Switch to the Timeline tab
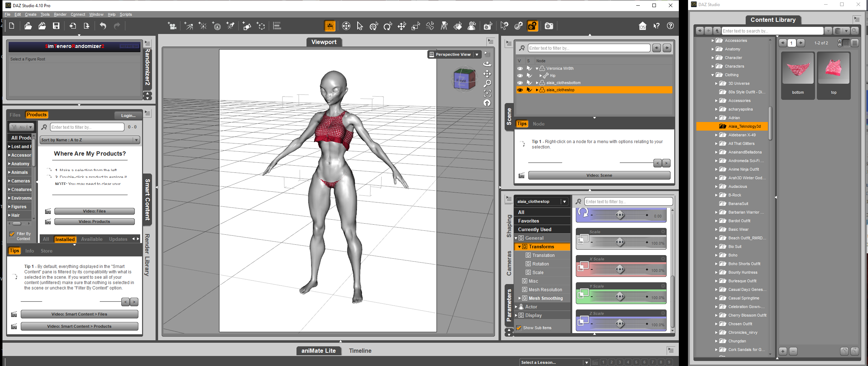The width and height of the screenshot is (868, 366). pos(360,351)
